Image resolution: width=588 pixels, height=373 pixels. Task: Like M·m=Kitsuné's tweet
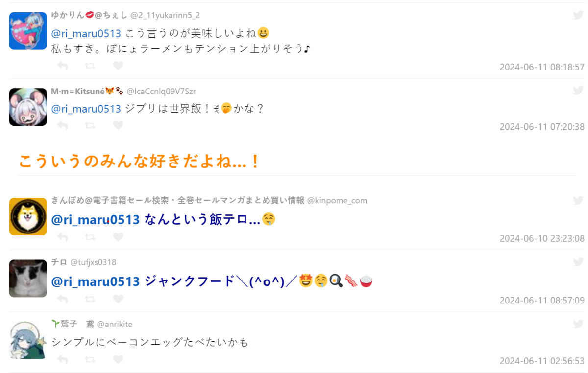point(118,126)
